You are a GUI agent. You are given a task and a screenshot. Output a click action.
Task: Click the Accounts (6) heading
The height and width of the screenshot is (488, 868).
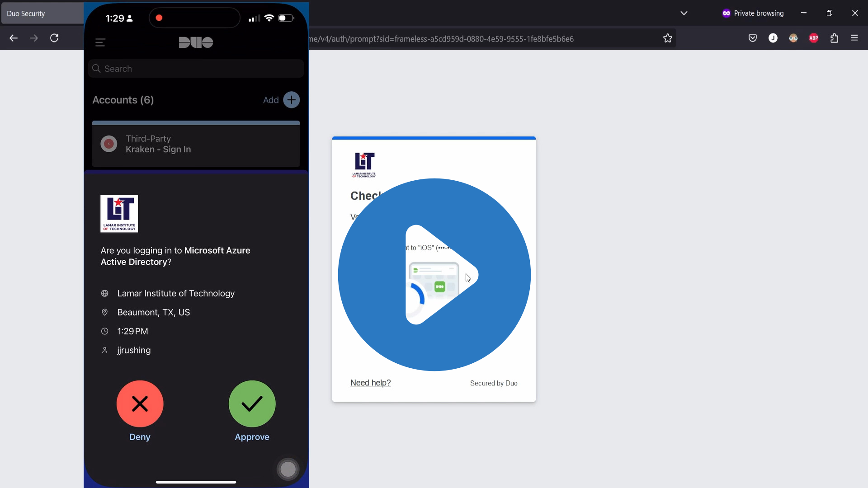pos(123,100)
